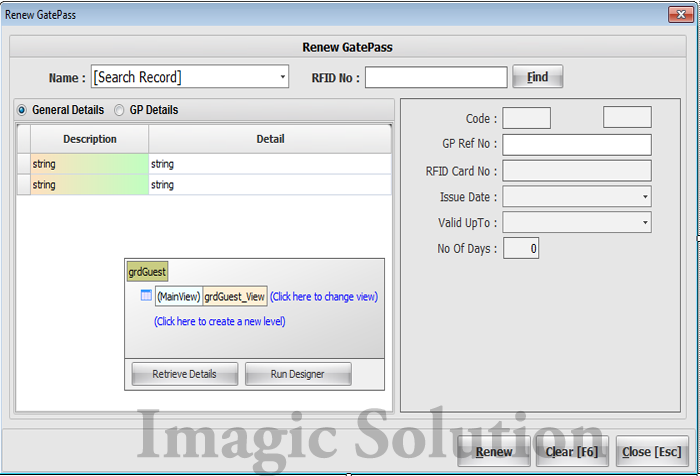
Task: Open the Name search record dropdown
Action: pyautogui.click(x=283, y=77)
